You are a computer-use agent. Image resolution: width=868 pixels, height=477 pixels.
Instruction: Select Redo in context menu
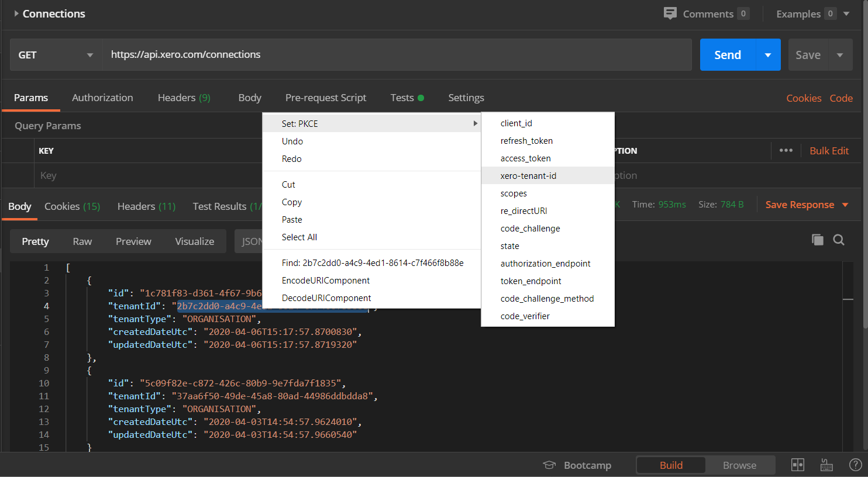click(x=372, y=158)
